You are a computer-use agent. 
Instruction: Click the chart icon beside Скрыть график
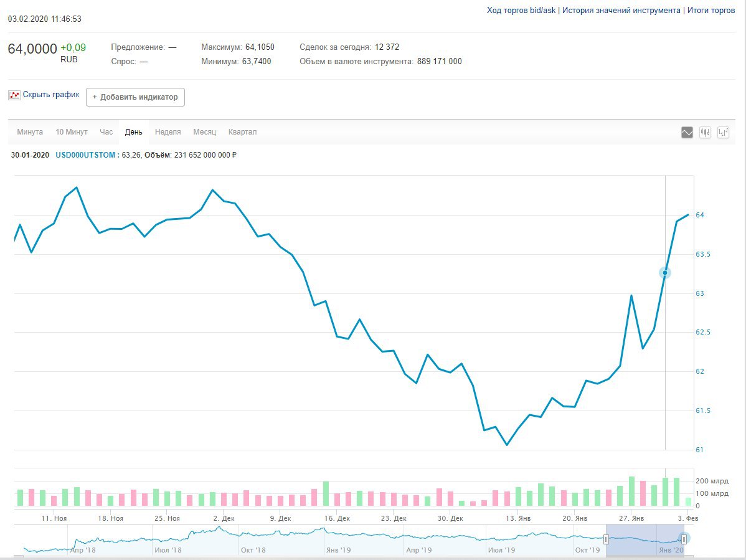pos(14,95)
